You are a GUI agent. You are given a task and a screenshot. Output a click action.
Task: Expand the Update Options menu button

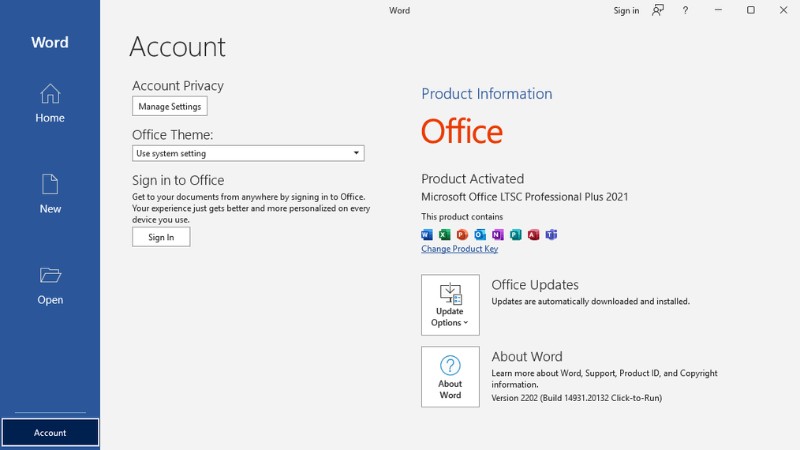point(450,305)
